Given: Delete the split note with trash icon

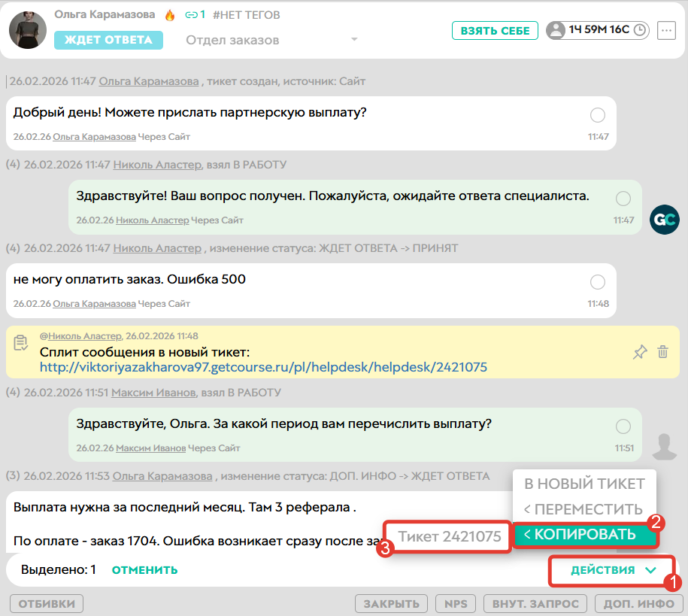Looking at the screenshot, I should point(662,352).
